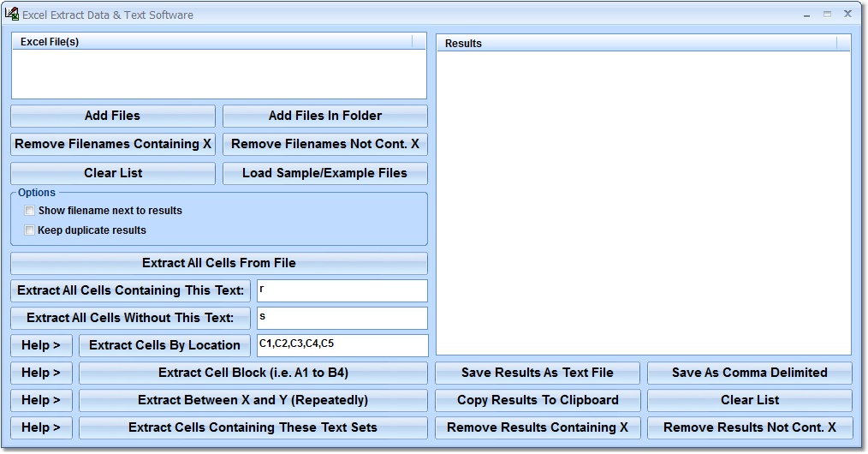Click Remove Results Containing X
The image size is (868, 454).
pos(538,427)
